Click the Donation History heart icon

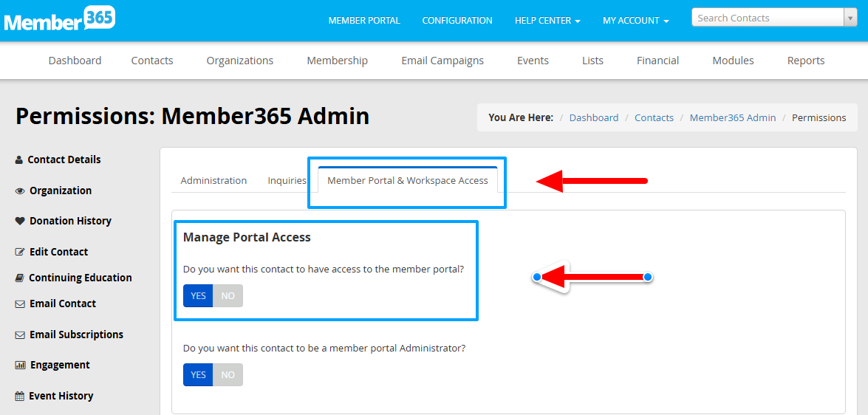click(x=20, y=221)
